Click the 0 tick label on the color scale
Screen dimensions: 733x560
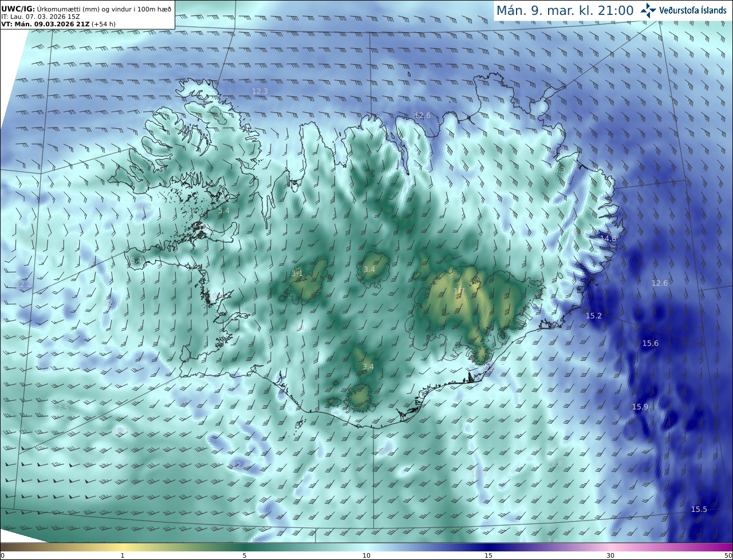coord(2,555)
